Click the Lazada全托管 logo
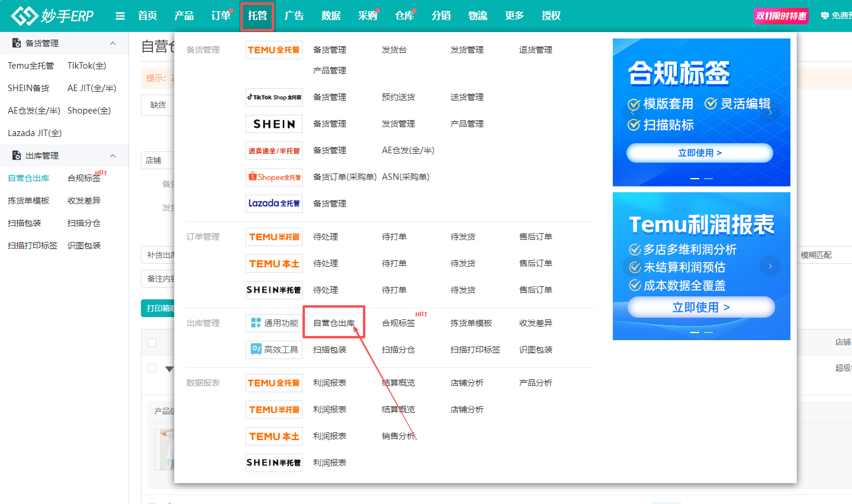 click(x=274, y=203)
